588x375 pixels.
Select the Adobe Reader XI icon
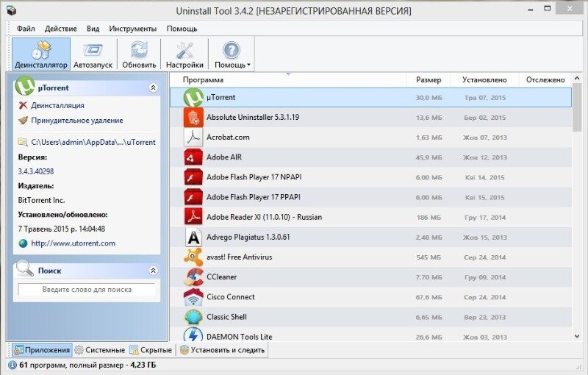pyautogui.click(x=193, y=217)
